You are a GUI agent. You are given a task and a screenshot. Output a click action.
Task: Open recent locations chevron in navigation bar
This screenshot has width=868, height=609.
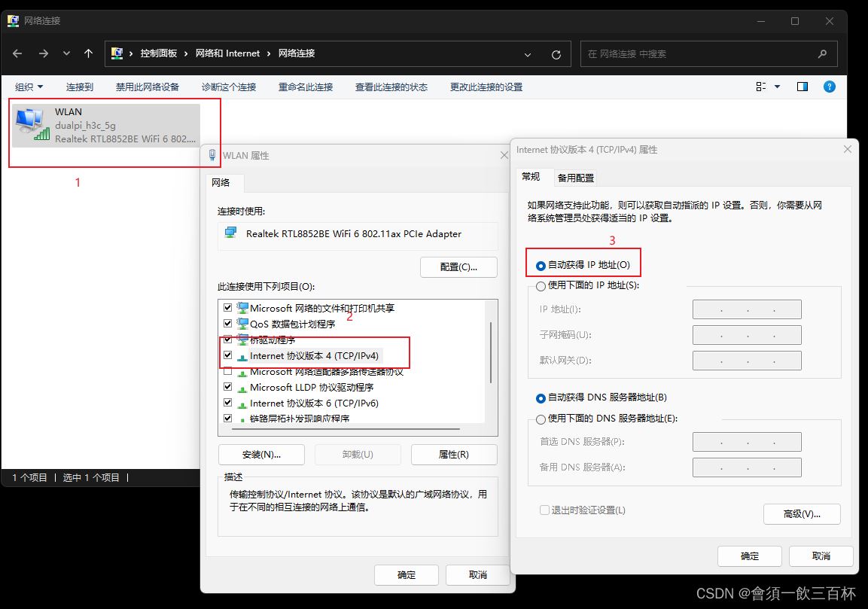[x=66, y=53]
